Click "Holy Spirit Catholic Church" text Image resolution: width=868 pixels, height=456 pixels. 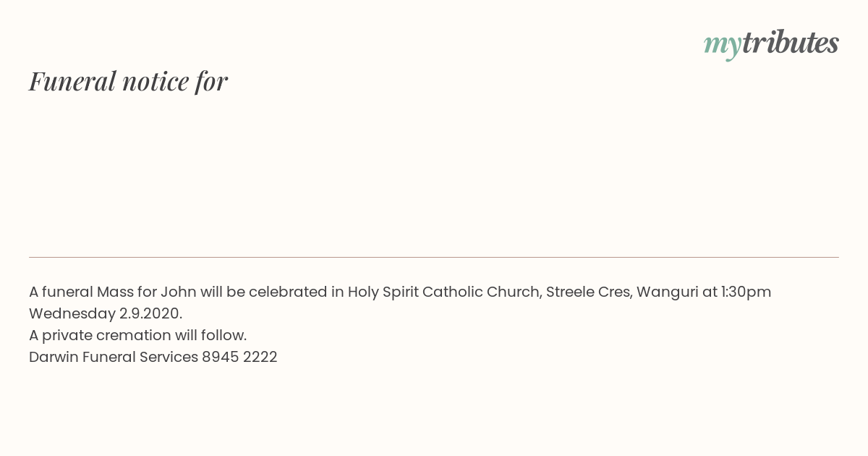[444, 292]
